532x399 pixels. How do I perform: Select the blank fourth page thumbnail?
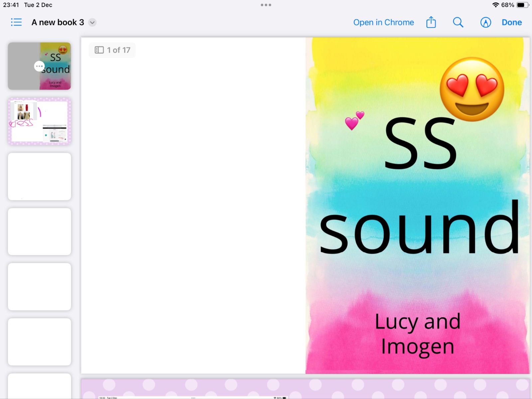(39, 232)
